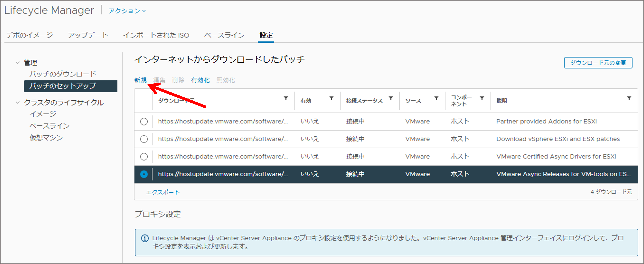Click filter icon on 有効 column

pyautogui.click(x=331, y=98)
